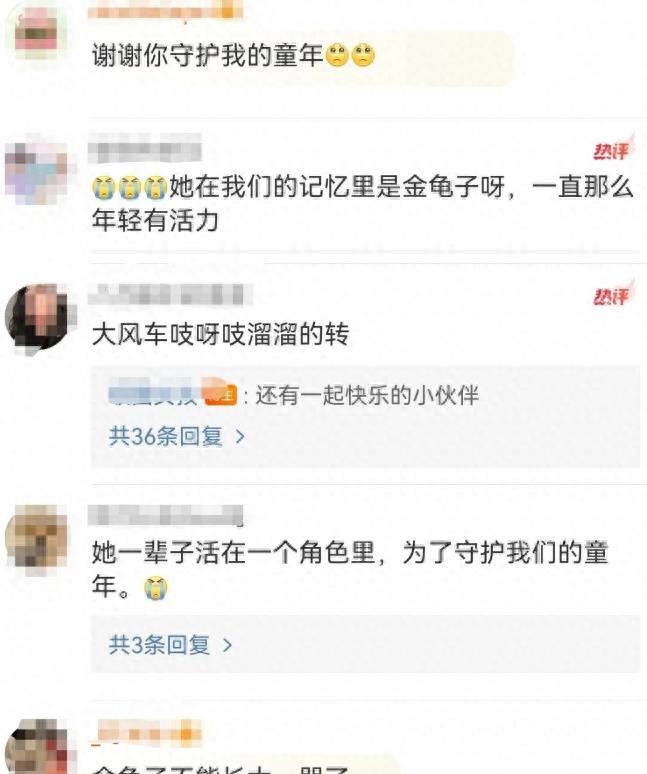The image size is (647, 774).
Task: Open blurred replier name before 还有一起快乐的小伙伴
Action: [156, 394]
